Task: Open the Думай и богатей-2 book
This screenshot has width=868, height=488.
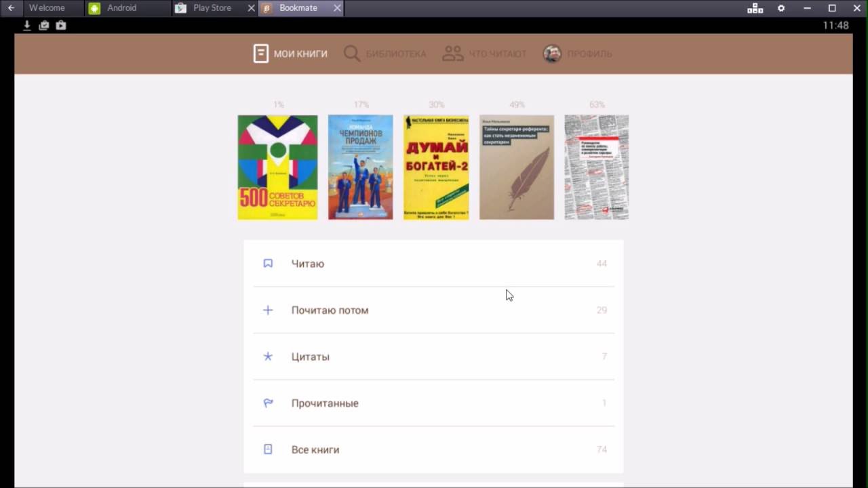Action: [436, 167]
